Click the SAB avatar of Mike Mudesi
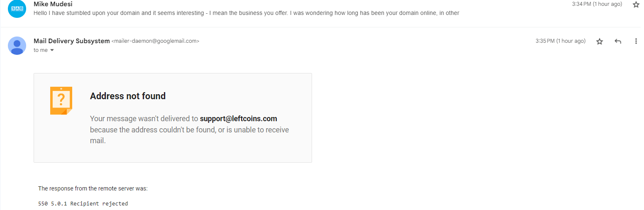The image size is (644, 210). pos(17,9)
